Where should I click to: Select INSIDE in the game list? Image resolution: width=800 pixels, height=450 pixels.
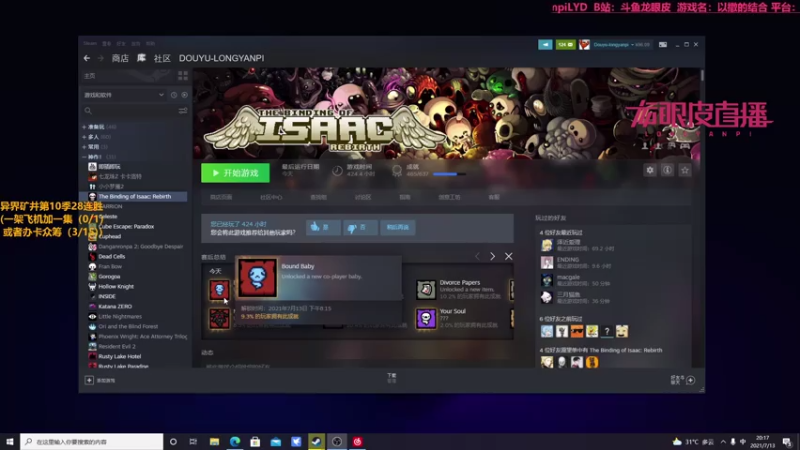(107, 296)
